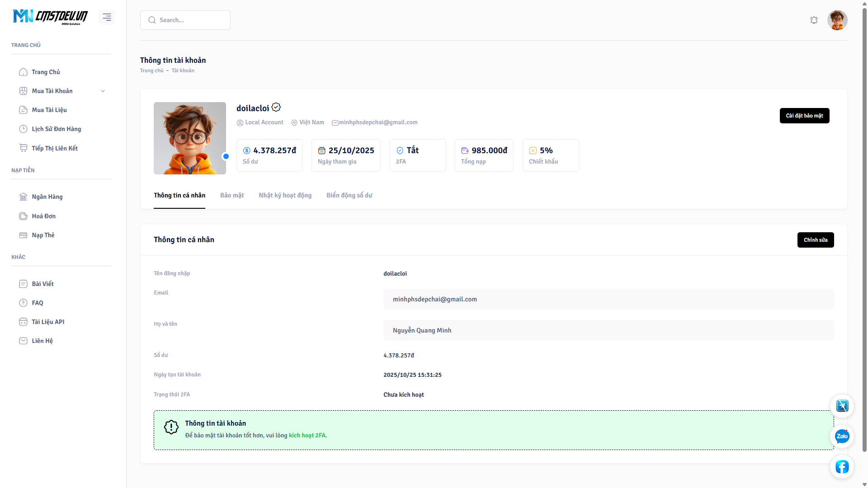
Task: Open Facebook floating contact icon
Action: coord(842,466)
